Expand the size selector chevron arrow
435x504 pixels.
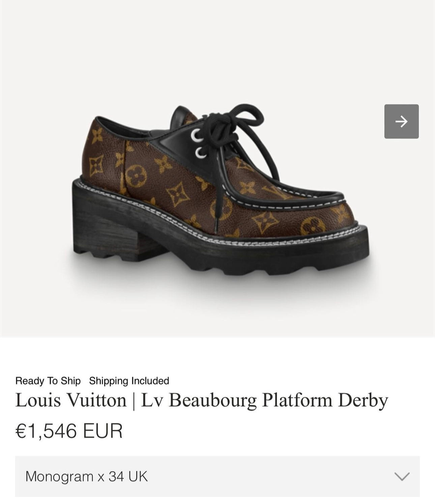402,476
